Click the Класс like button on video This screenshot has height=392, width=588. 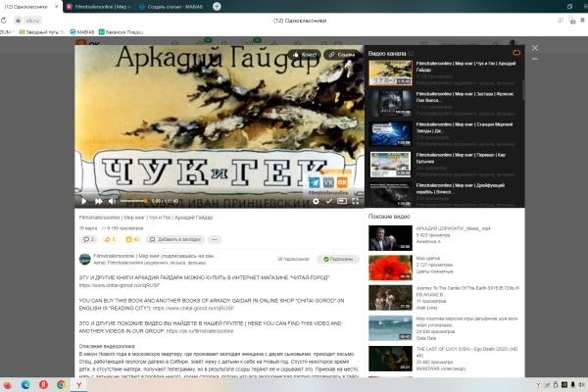[305, 55]
